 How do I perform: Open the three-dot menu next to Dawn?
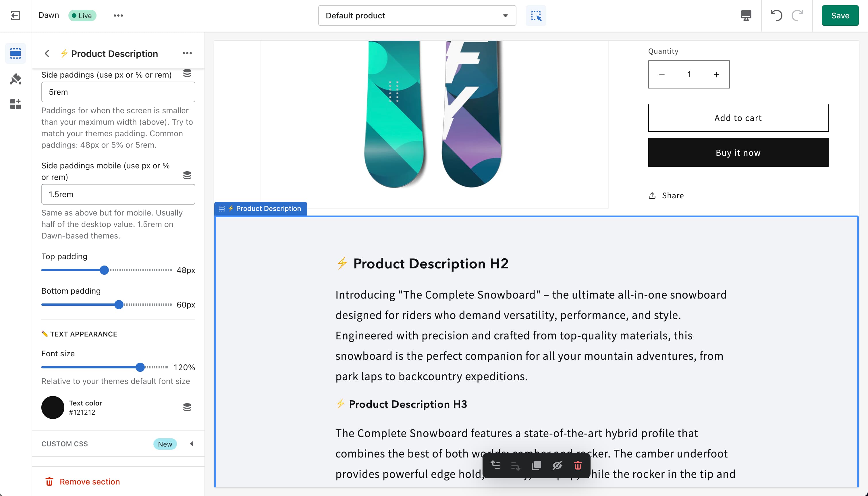point(118,15)
